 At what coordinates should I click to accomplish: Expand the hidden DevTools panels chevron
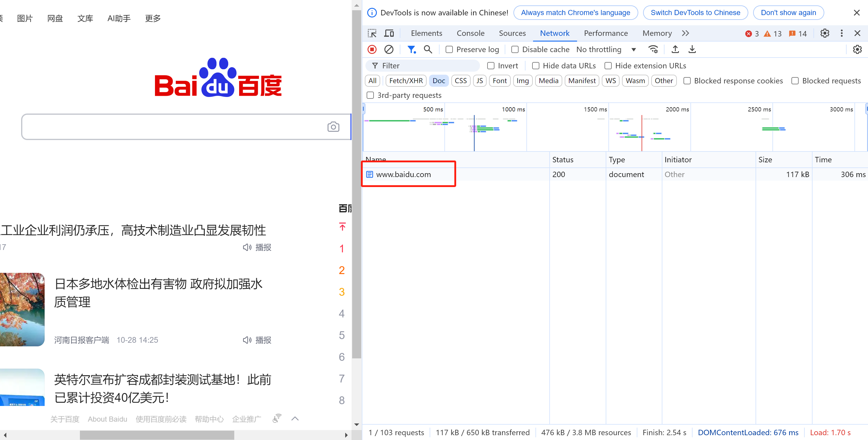pos(685,33)
